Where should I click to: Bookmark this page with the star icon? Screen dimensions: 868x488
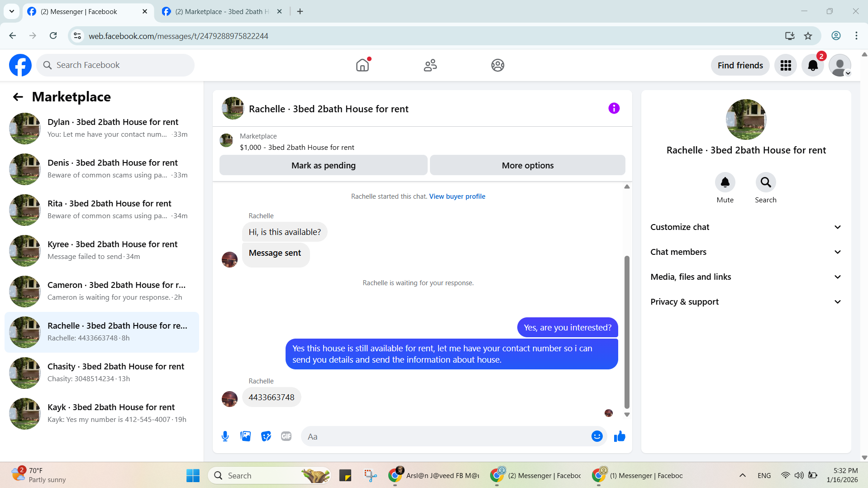808,36
